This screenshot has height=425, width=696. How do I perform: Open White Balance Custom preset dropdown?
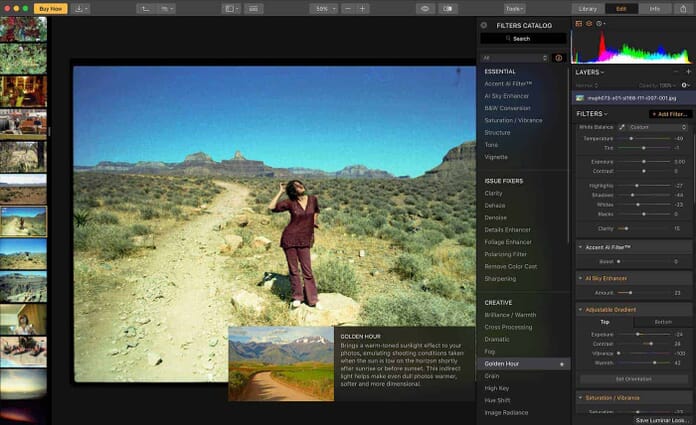(x=658, y=127)
